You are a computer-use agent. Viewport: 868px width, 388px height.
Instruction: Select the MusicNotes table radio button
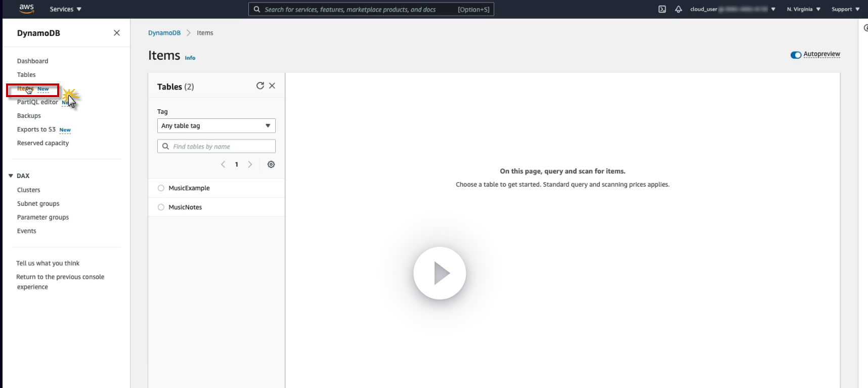(161, 207)
